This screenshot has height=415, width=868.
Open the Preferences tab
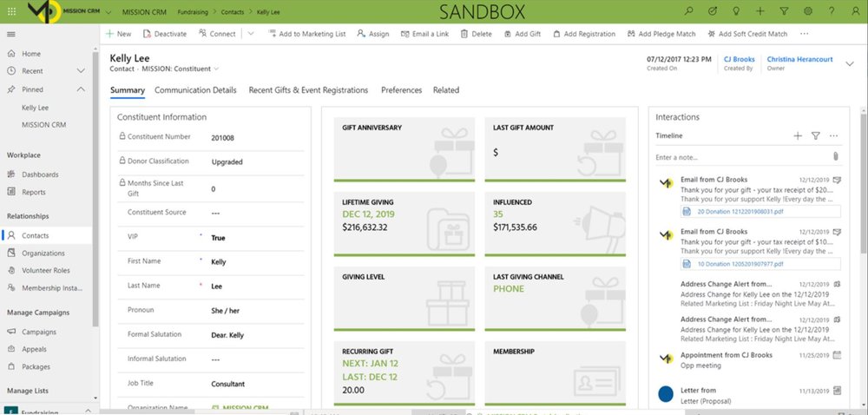401,90
